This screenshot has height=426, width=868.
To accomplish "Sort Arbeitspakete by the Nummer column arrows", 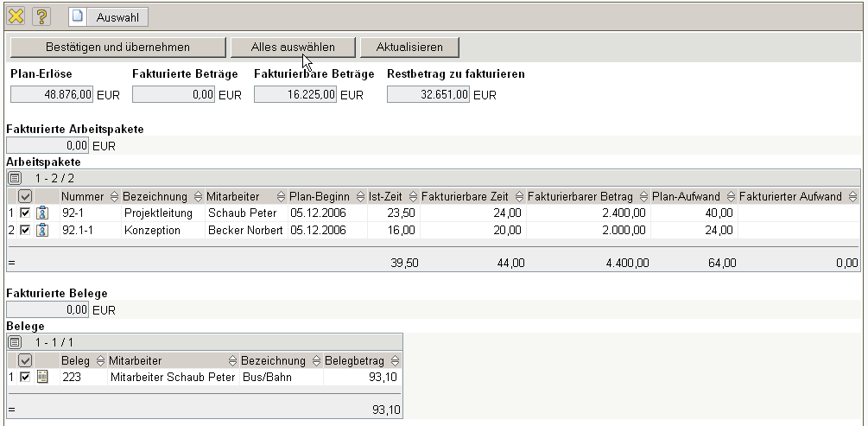I will [114, 197].
